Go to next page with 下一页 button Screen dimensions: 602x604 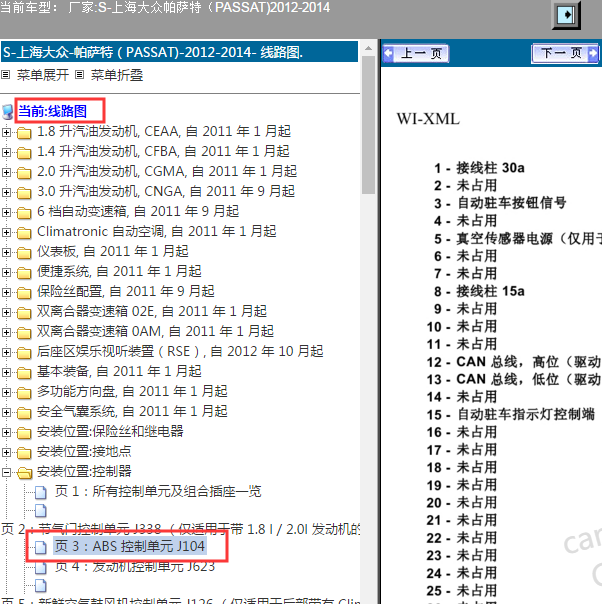565,53
